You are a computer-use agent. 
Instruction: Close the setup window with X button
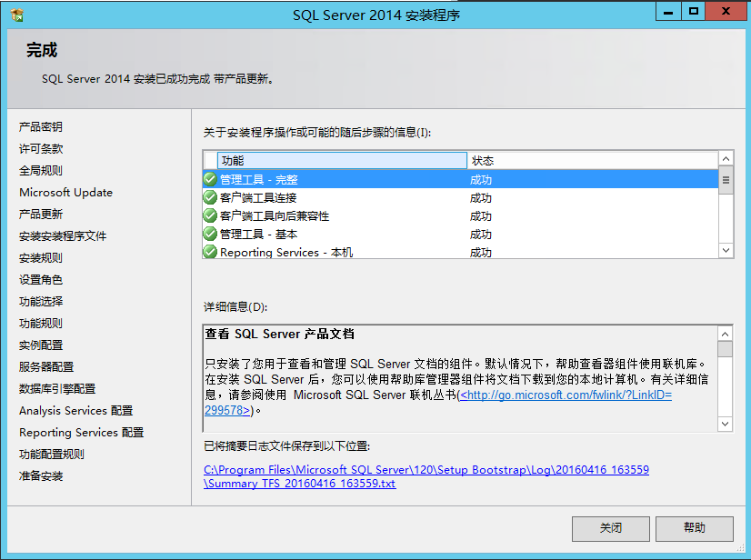(726, 12)
